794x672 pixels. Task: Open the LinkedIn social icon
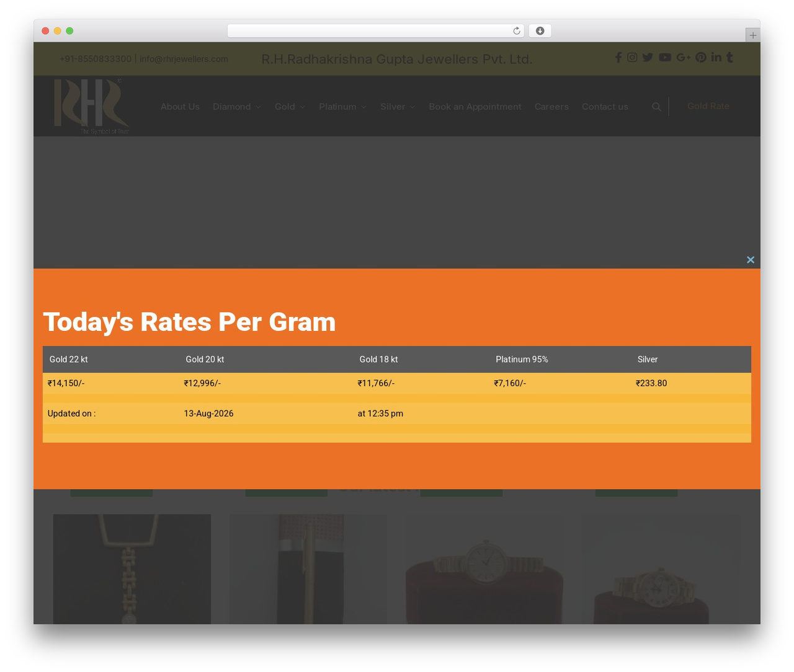pos(716,57)
